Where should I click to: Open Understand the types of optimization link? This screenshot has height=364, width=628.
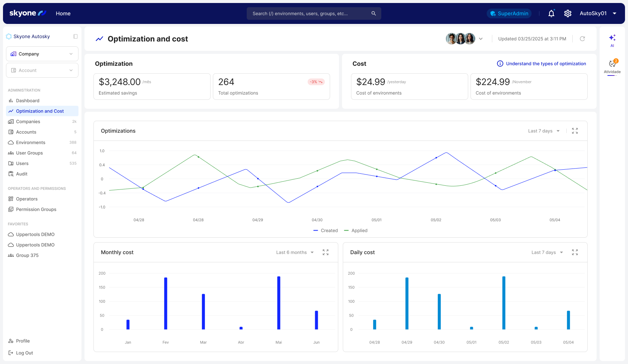coord(546,64)
